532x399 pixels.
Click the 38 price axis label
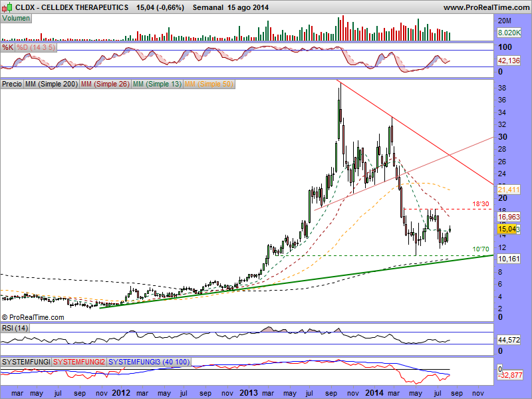(502, 88)
